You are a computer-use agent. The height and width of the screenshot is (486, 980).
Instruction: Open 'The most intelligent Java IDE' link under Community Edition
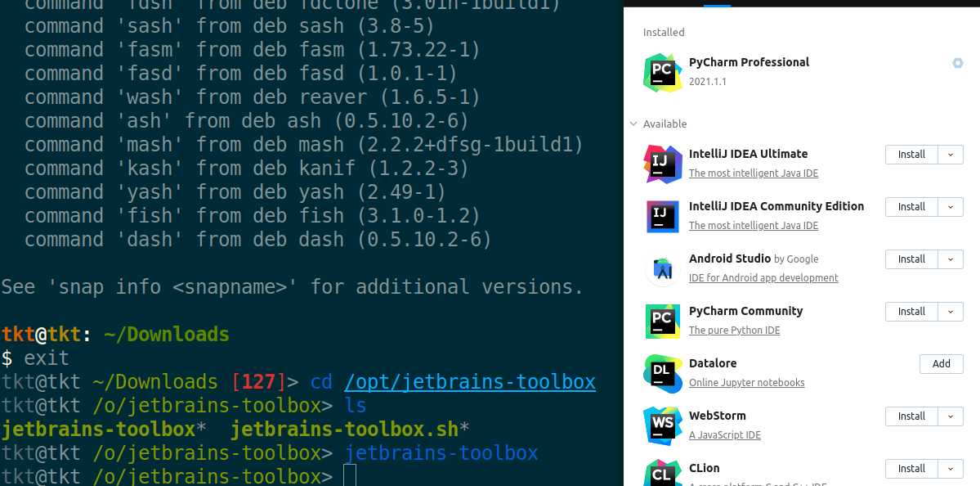coord(753,226)
